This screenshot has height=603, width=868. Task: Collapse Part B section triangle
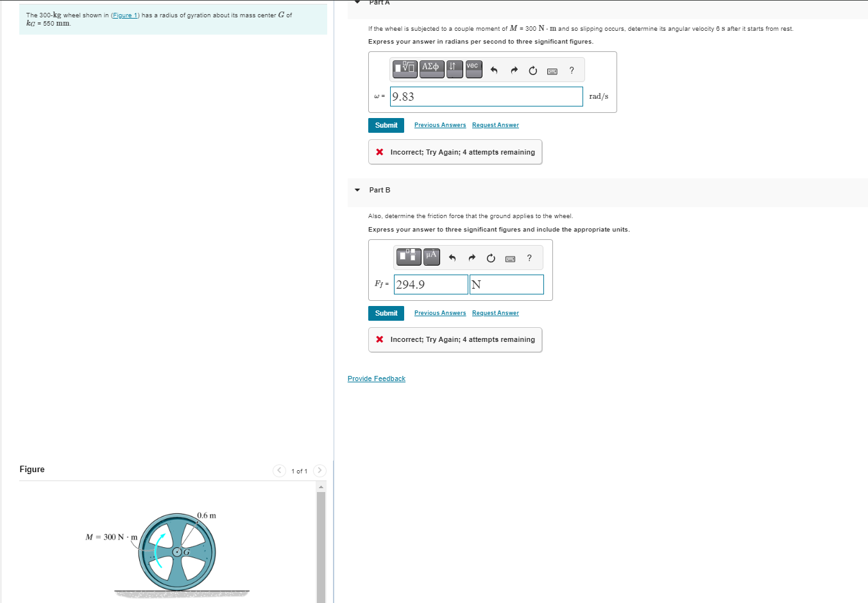click(357, 190)
